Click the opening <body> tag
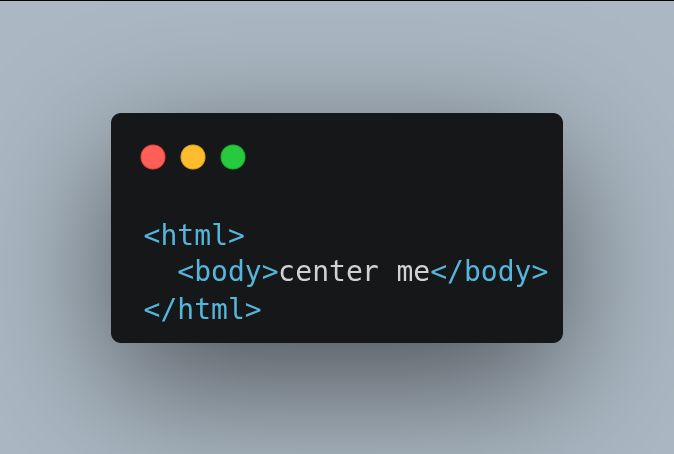674x454 pixels. (228, 272)
